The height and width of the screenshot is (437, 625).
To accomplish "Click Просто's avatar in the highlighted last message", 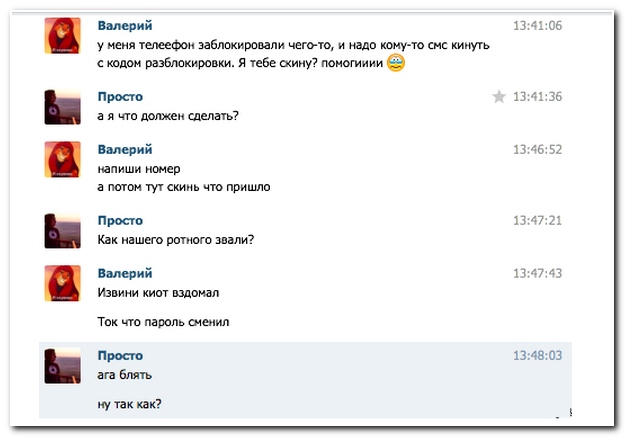I will click(63, 366).
